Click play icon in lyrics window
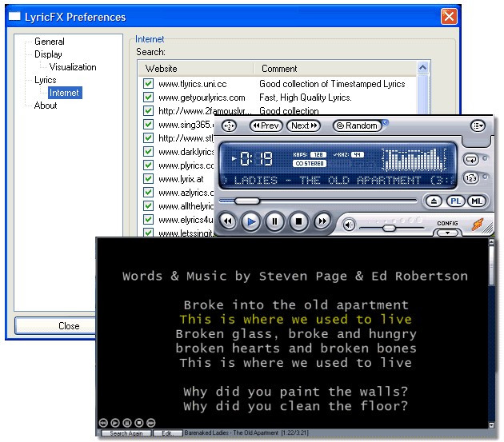This screenshot has height=442, width=504. [115, 423]
